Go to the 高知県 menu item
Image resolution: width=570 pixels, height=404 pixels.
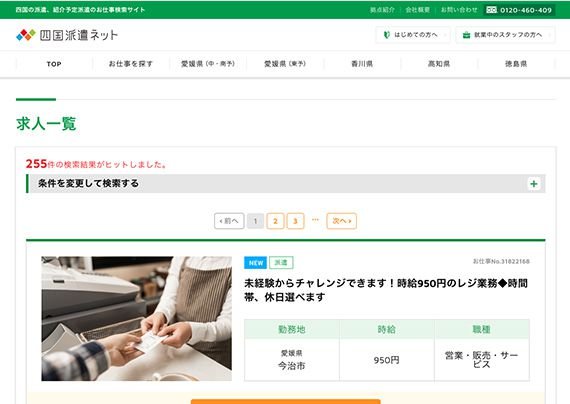[439, 64]
